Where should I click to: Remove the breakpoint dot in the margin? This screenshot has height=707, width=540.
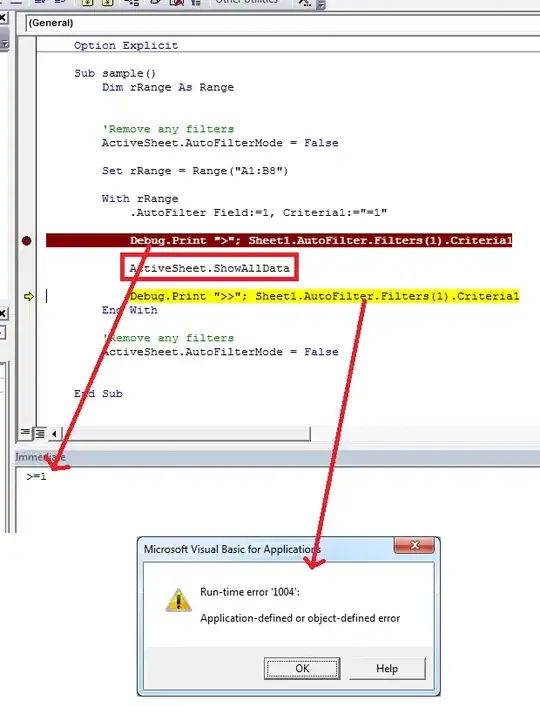(x=27, y=241)
